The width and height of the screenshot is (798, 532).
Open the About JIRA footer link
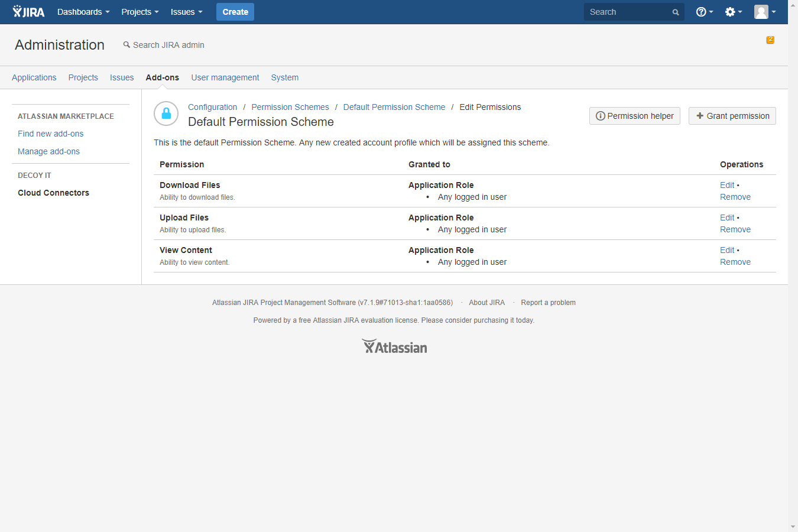487,303
